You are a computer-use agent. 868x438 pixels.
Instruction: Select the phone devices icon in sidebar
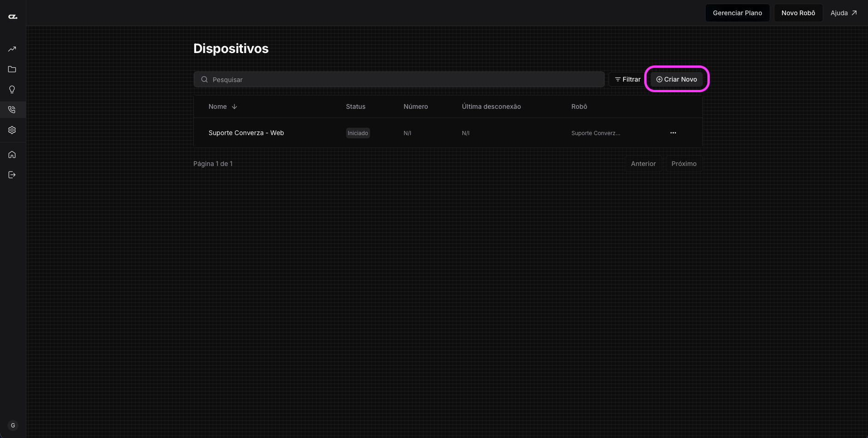(12, 110)
